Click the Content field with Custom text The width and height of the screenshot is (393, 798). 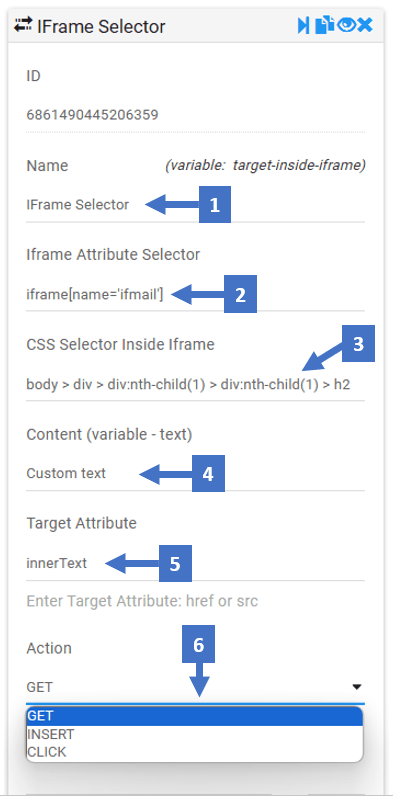[195, 474]
